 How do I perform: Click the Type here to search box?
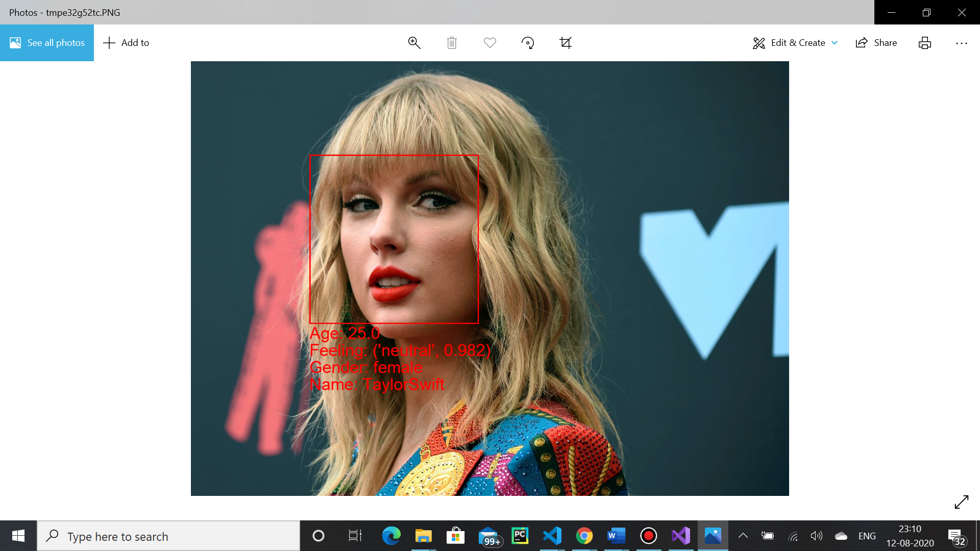tap(168, 536)
